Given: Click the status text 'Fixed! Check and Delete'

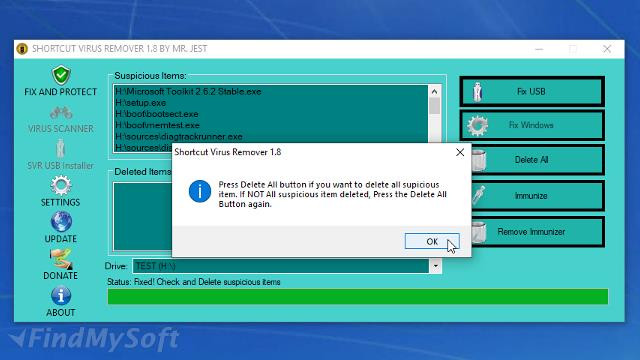Looking at the screenshot, I should 193,282.
